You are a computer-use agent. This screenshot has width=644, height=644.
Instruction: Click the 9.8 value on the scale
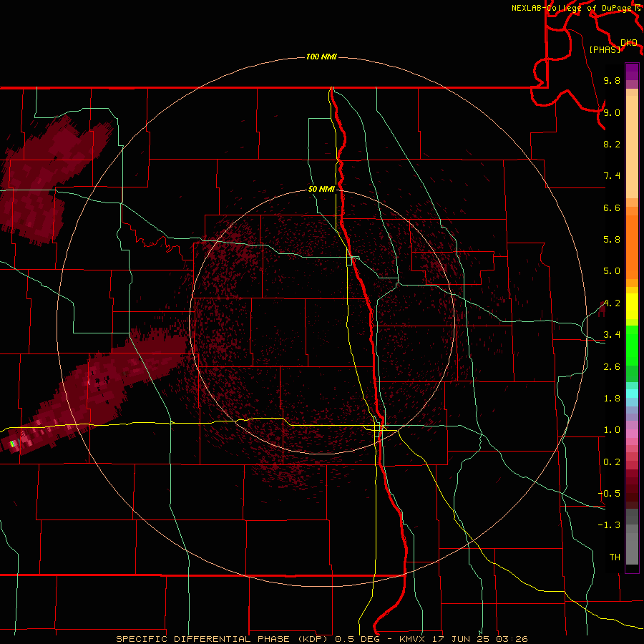tap(612, 80)
